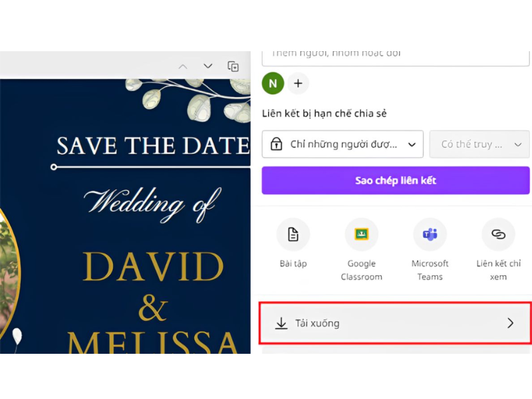Focus the Thêm người, nhóm hoặc đội field
The width and height of the screenshot is (532, 399).
pos(395,55)
